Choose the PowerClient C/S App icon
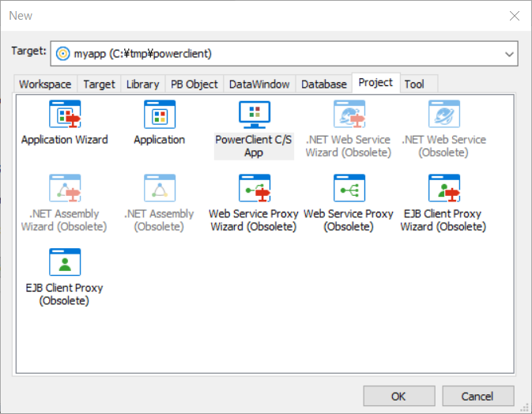Image resolution: width=532 pixels, height=414 pixels. [254, 115]
